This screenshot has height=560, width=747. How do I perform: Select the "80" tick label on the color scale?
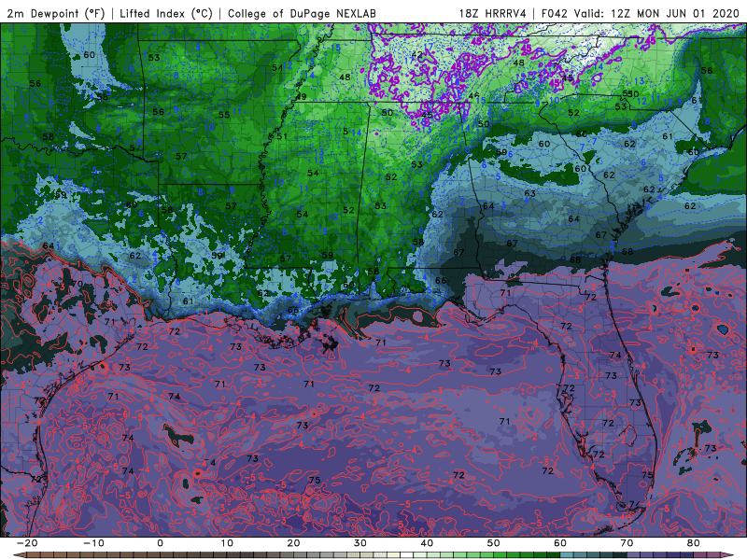(694, 543)
